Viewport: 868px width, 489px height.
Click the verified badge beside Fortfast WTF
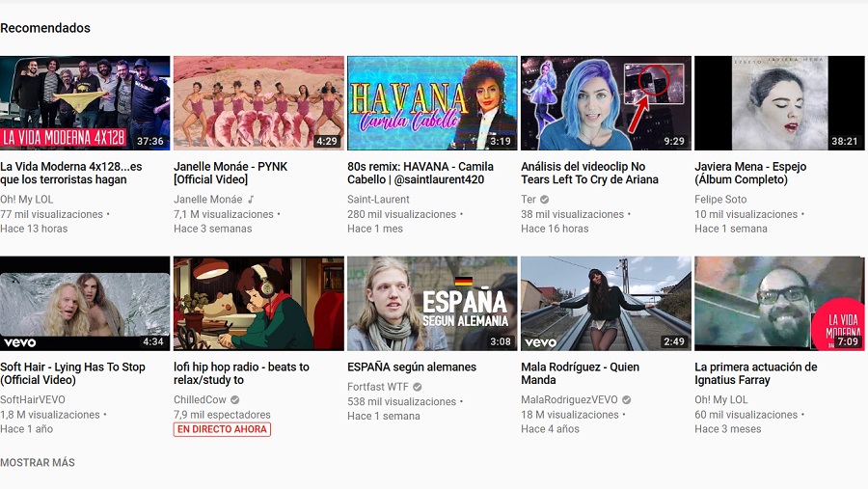point(418,387)
